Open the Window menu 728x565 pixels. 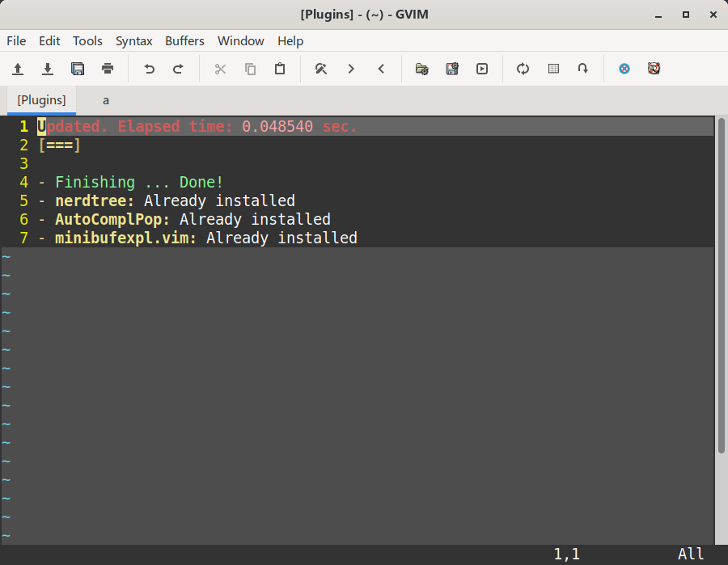click(240, 41)
